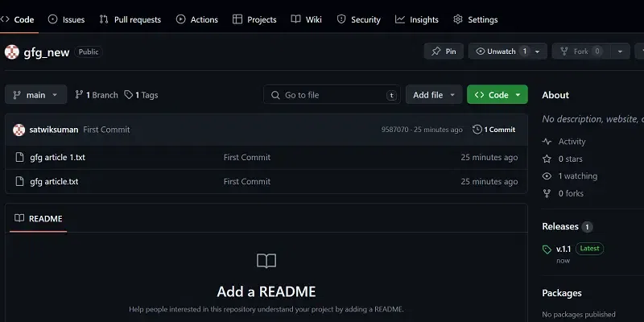View the 1 watching link
Viewport: 644px width, 322px height.
[x=570, y=176]
